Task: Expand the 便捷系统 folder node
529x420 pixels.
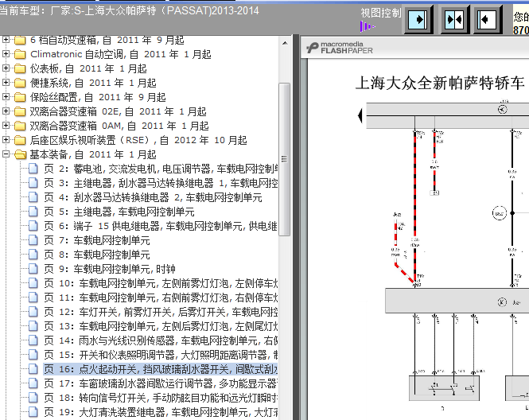Action: click(x=6, y=83)
